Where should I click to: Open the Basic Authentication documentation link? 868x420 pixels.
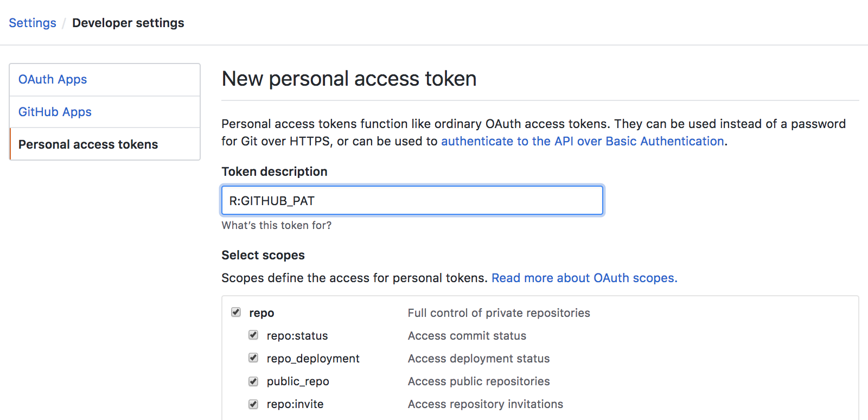click(x=583, y=141)
